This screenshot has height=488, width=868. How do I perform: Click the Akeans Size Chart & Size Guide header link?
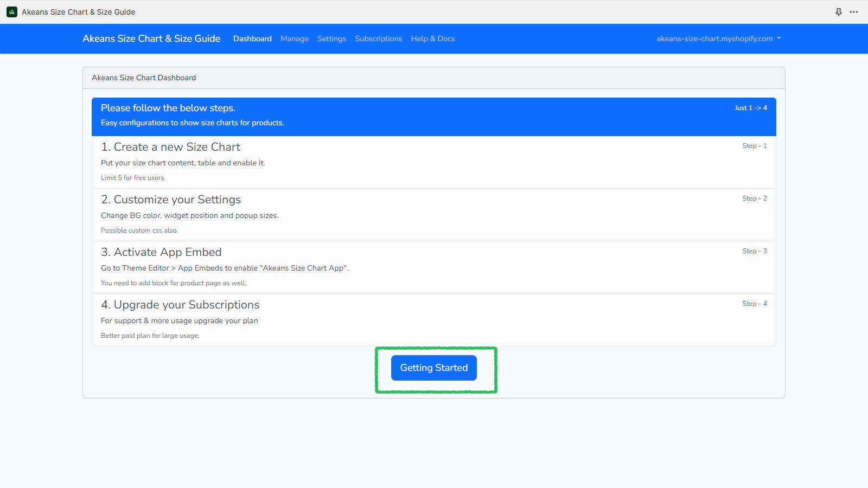(151, 38)
